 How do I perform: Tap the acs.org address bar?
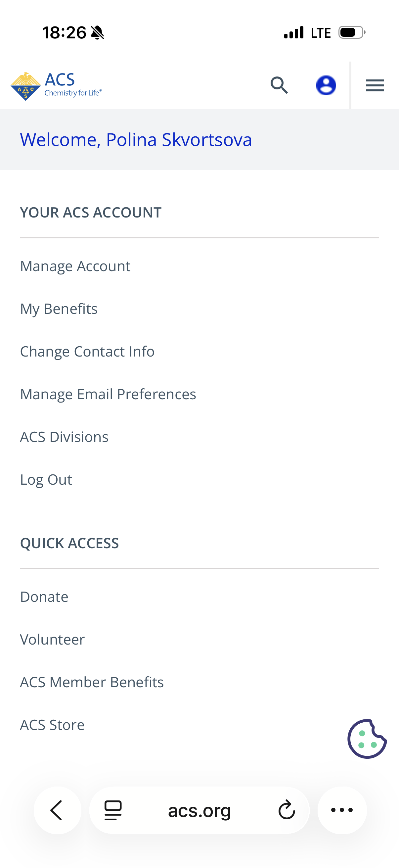(x=199, y=810)
